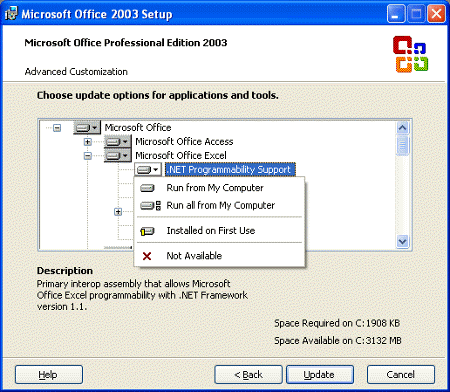The image size is (450, 392).
Task: Expand the Microsoft Office Access node
Action: [x=87, y=142]
